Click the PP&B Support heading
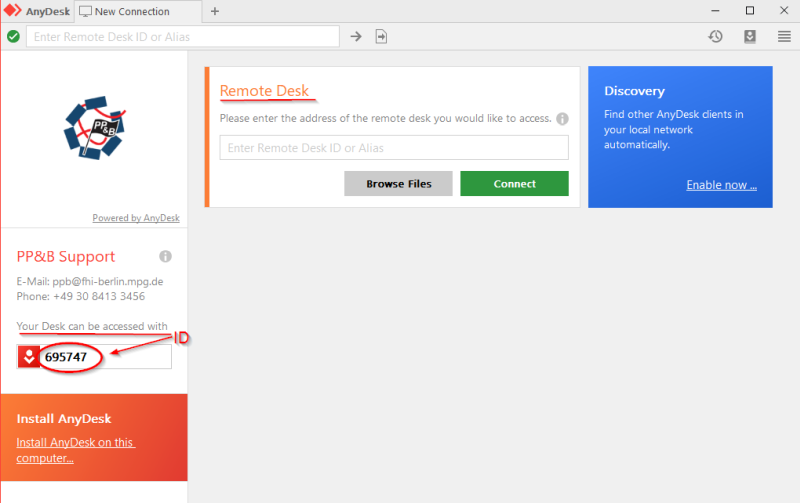 tap(66, 257)
